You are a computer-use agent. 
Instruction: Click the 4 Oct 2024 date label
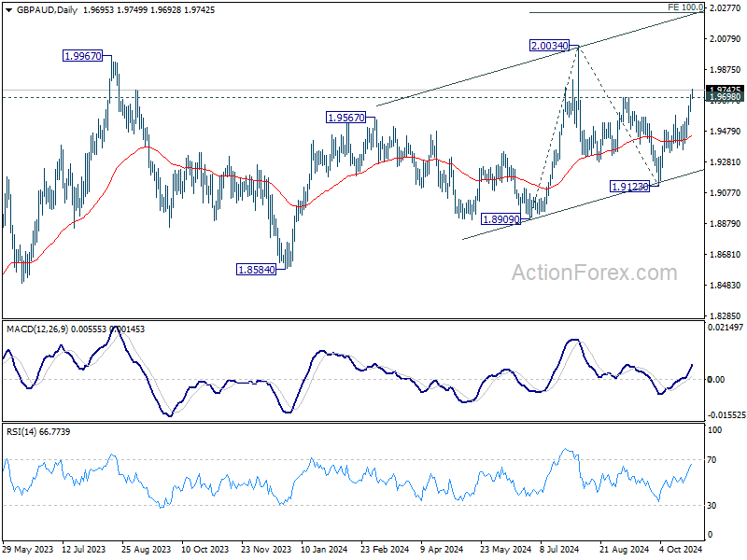click(681, 549)
